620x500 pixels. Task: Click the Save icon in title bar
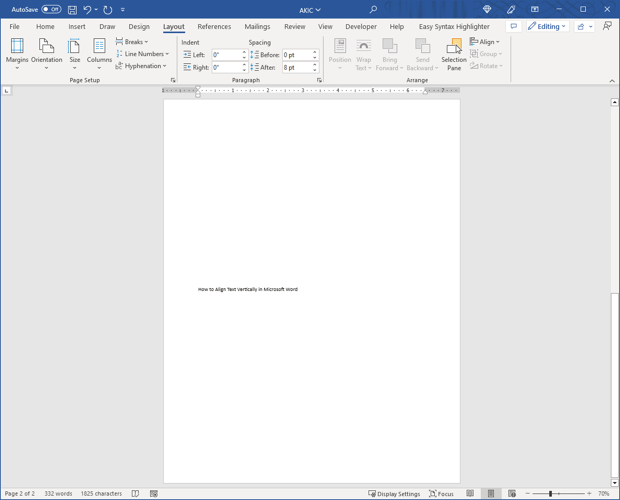pos(72,10)
